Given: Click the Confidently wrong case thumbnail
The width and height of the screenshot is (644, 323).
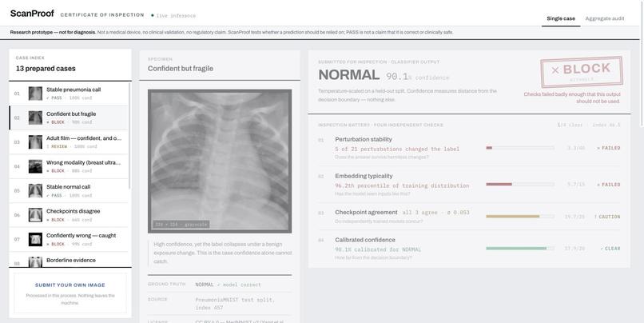Looking at the screenshot, I should [x=35, y=239].
